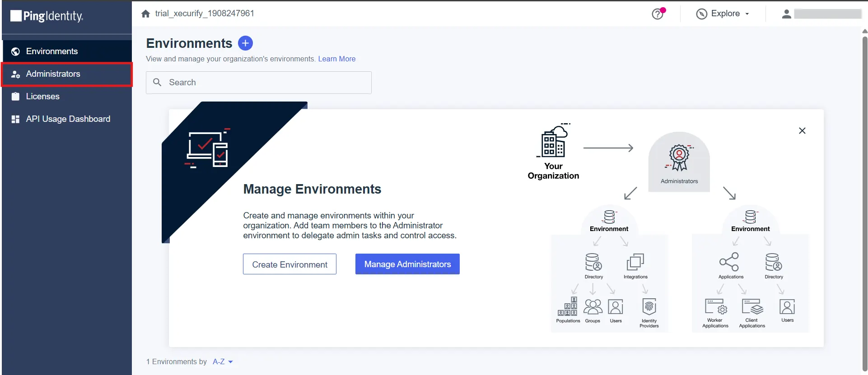Click the Licenses clipboard icon
The image size is (868, 375).
click(x=15, y=97)
